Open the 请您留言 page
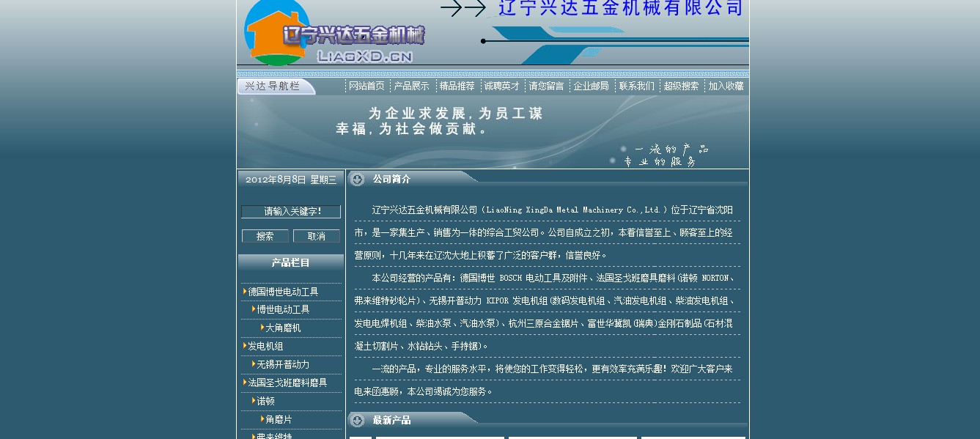This screenshot has width=980, height=439. [547, 86]
